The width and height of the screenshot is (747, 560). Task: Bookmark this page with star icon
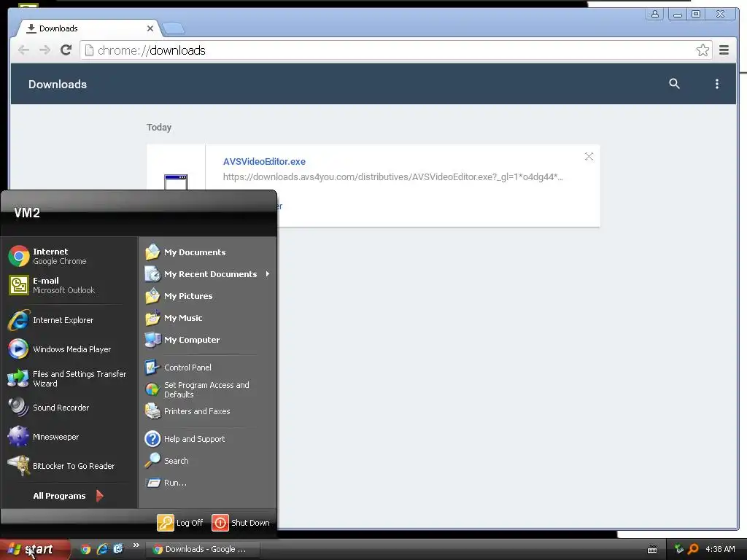[703, 50]
